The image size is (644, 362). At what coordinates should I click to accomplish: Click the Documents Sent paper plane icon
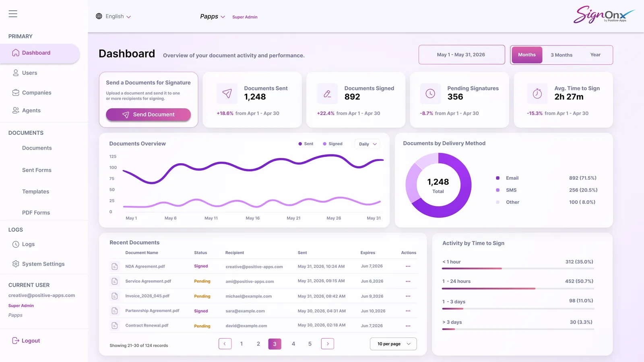point(227,94)
